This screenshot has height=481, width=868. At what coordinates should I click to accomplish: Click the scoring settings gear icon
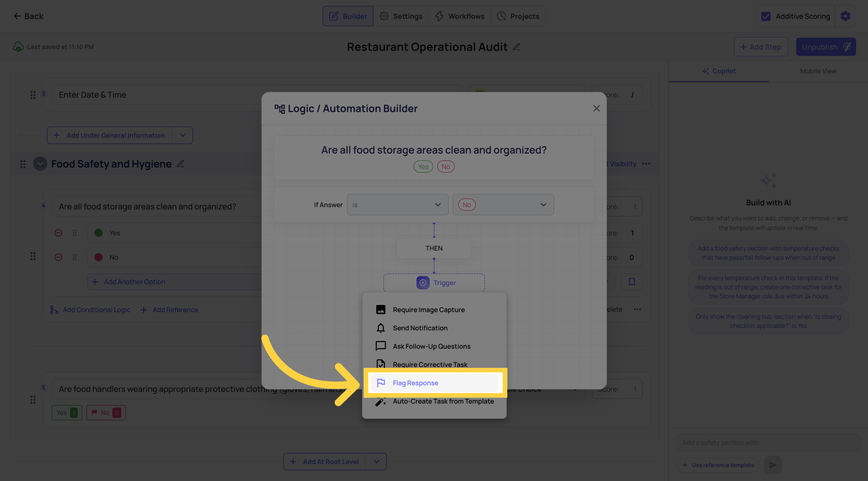pos(845,16)
